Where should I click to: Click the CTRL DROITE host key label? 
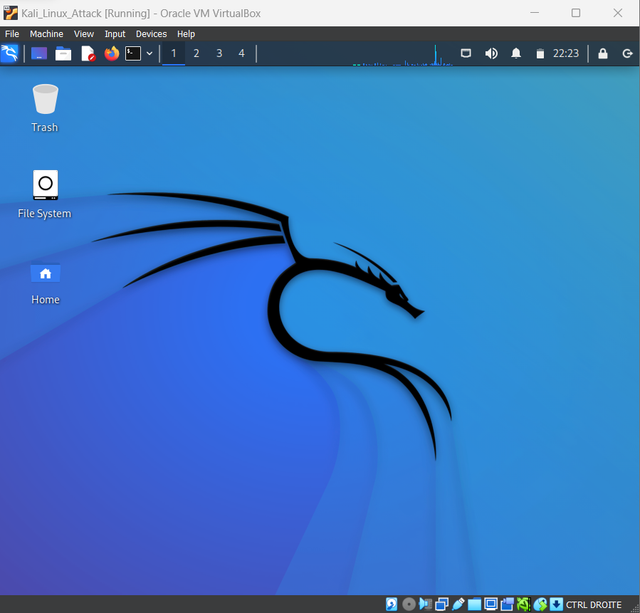(x=593, y=604)
